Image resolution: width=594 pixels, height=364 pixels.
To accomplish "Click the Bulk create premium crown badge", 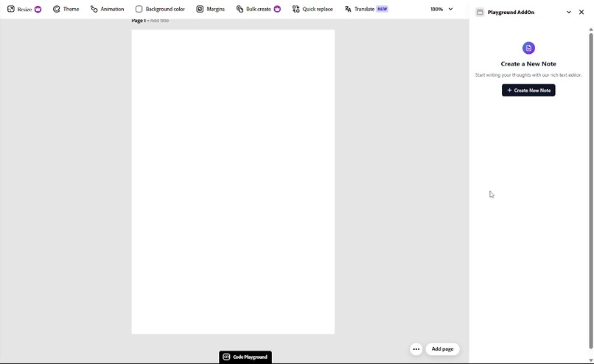I will (277, 9).
